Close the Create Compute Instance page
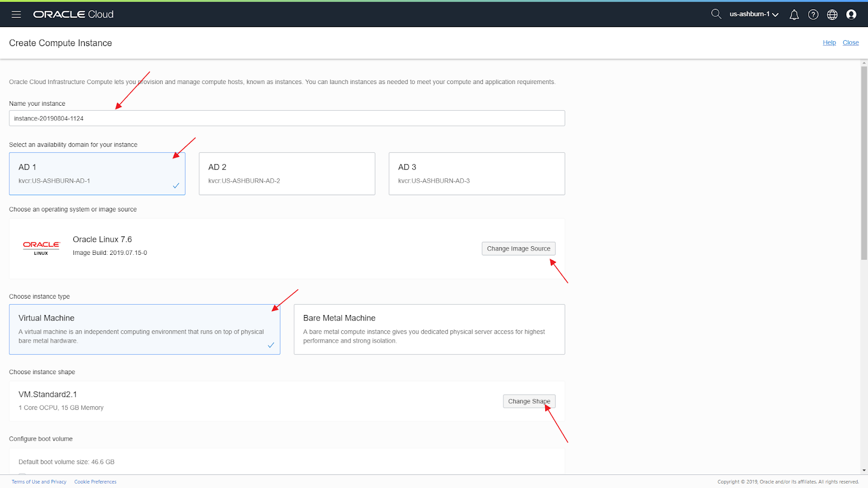Viewport: 868px width, 488px height. pyautogui.click(x=851, y=42)
